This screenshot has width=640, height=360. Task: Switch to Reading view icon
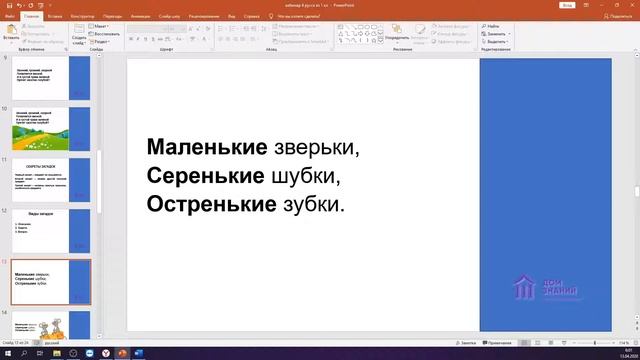point(551,343)
